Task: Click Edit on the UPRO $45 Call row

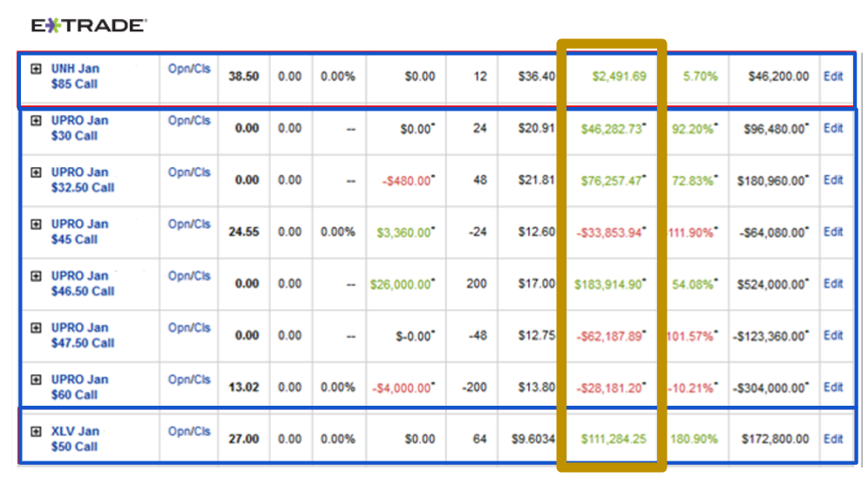Action: click(833, 232)
